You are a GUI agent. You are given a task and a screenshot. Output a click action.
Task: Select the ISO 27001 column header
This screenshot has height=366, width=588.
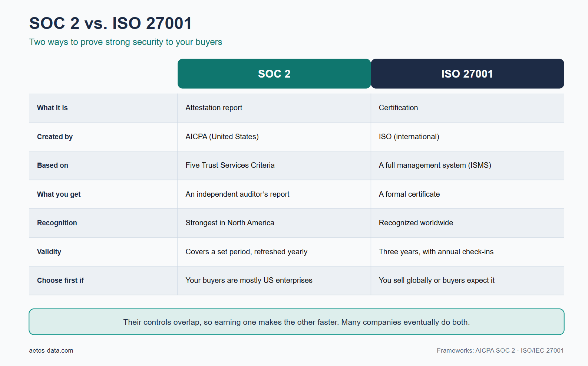(468, 73)
